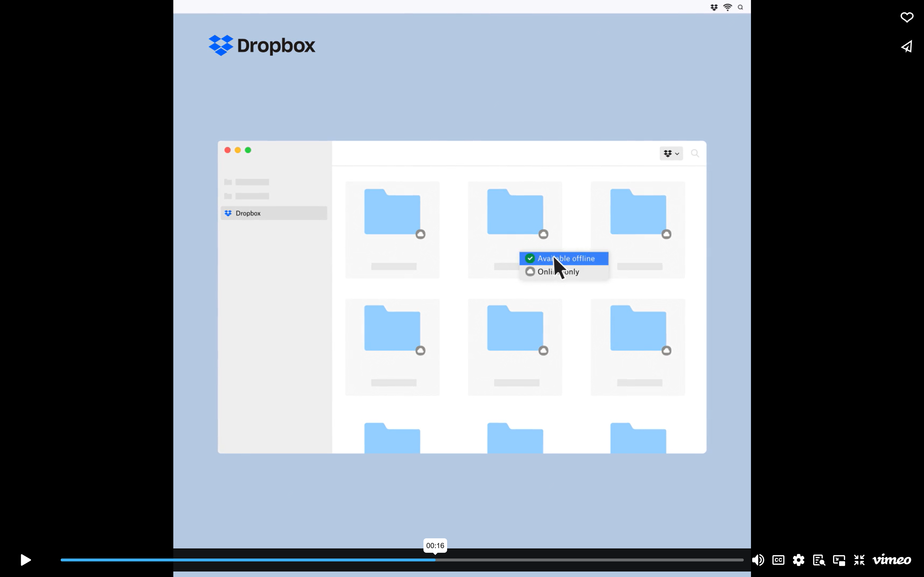Toggle closed captions CC

click(x=778, y=560)
